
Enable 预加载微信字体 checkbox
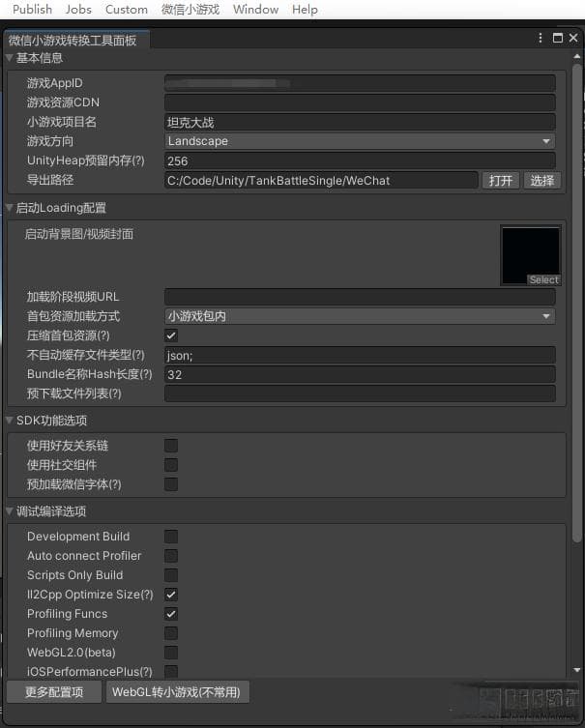click(171, 484)
